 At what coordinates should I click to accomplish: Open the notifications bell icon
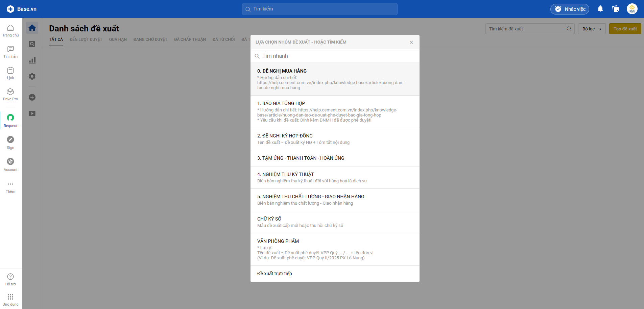[600, 9]
